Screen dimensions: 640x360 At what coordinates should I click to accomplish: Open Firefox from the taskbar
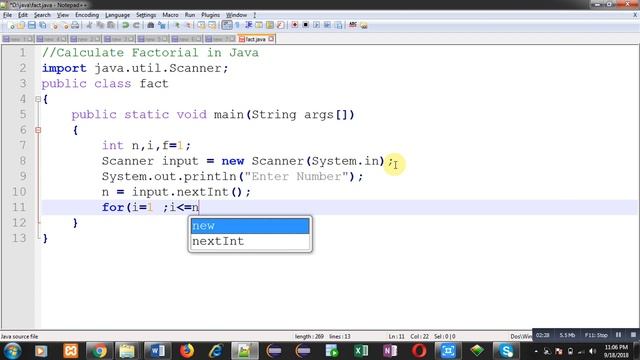coord(187,351)
